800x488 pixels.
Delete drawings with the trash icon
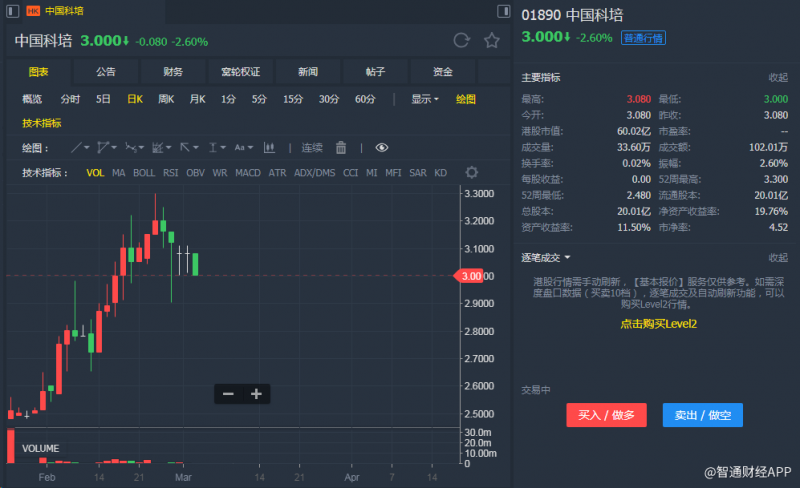tap(341, 148)
